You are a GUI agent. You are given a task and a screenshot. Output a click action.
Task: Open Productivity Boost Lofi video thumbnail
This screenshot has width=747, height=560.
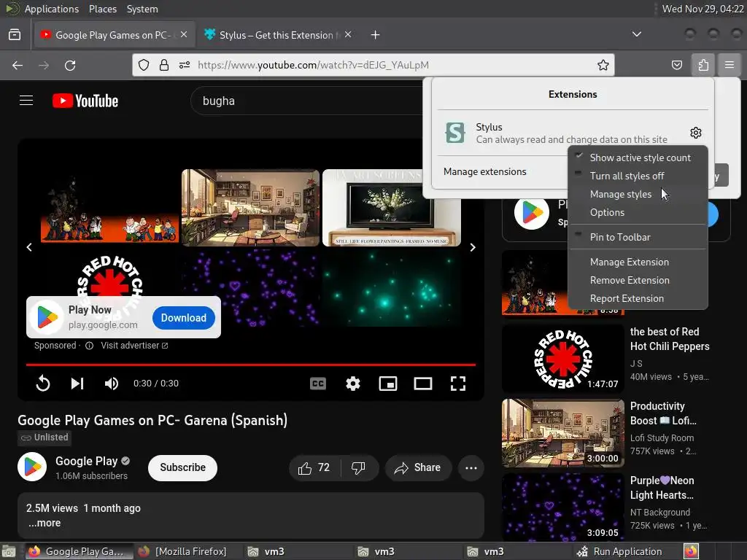coord(562,433)
